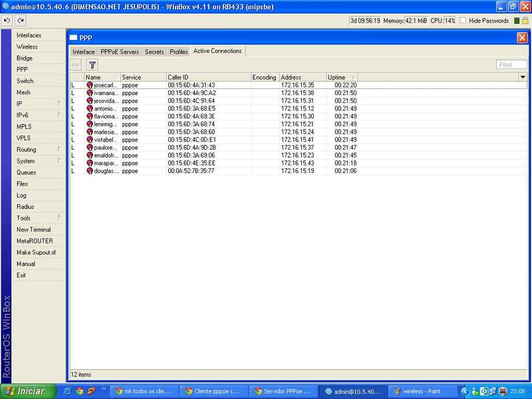Open Queues from the sidebar menu
This screenshot has width=532, height=399.
pyautogui.click(x=27, y=172)
